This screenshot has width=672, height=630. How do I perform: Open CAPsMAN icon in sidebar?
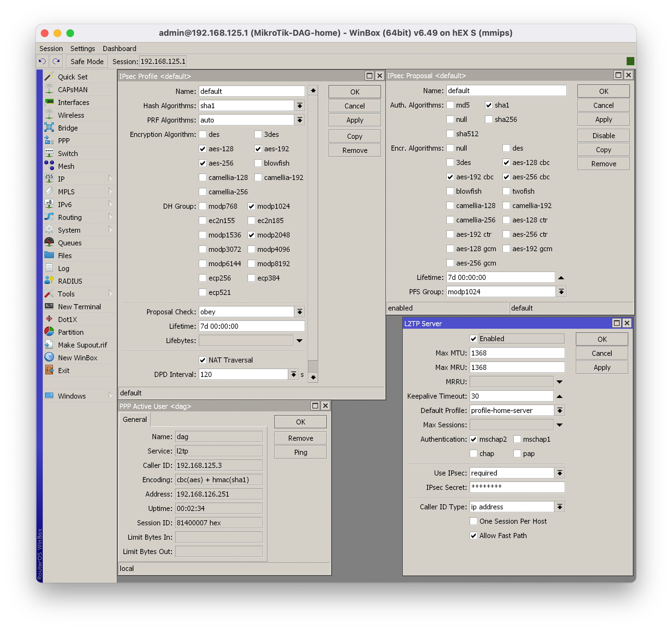49,90
